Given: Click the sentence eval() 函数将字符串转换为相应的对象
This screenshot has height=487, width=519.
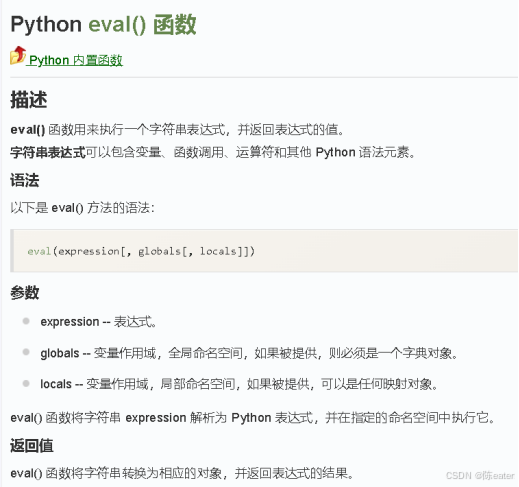Looking at the screenshot, I should 182,473.
